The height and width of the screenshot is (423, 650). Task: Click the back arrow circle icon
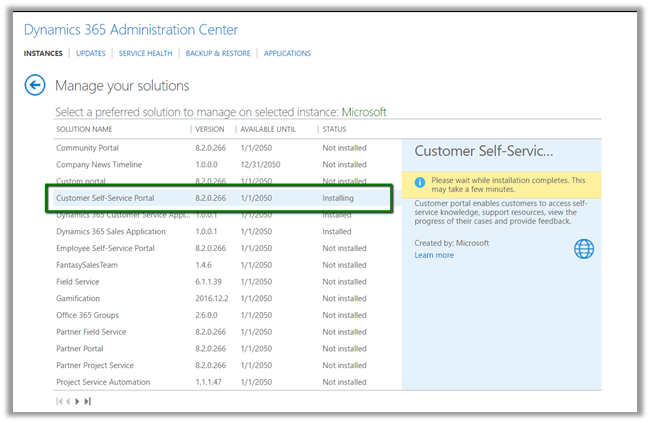click(35, 86)
